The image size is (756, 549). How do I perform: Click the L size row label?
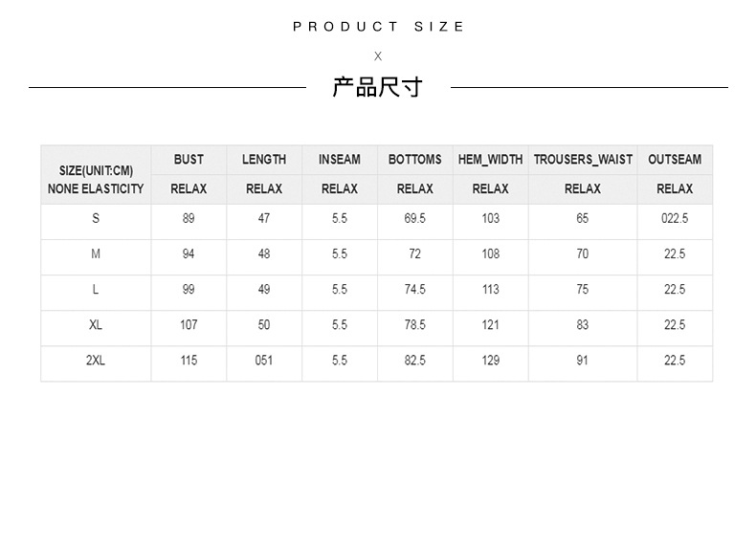pyautogui.click(x=96, y=290)
